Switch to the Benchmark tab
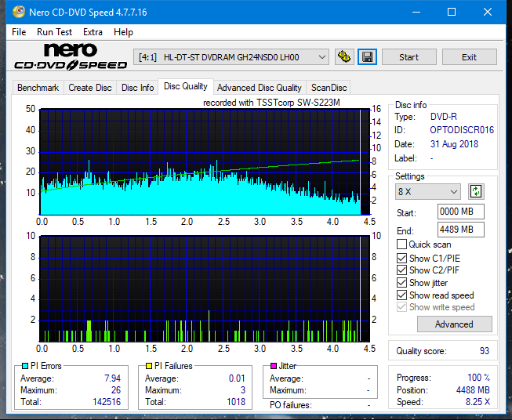 [38, 88]
